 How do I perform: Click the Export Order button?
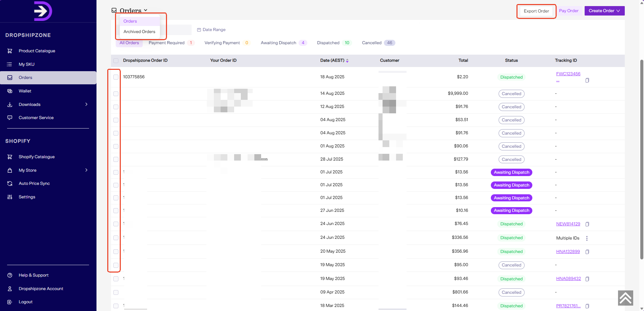(x=536, y=11)
